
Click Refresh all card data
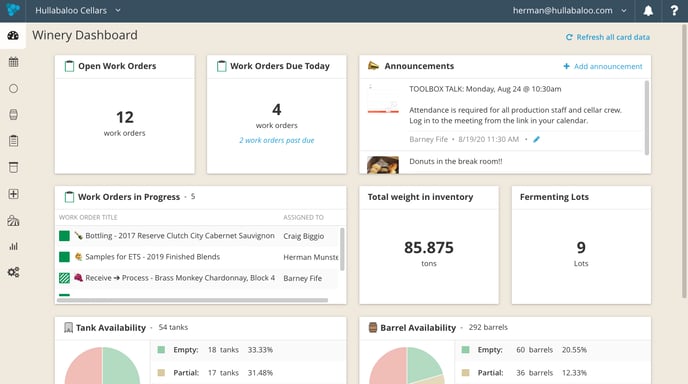(x=608, y=37)
